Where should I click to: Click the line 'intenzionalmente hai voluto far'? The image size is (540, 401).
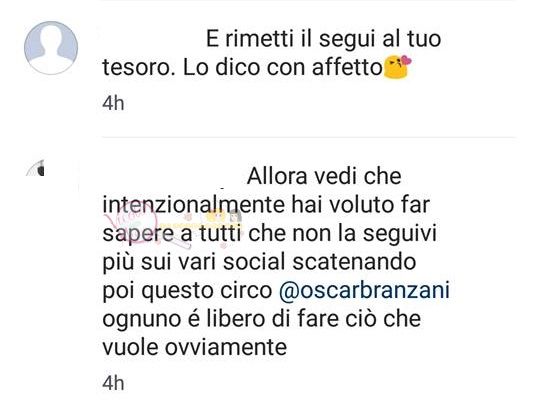pos(266,205)
